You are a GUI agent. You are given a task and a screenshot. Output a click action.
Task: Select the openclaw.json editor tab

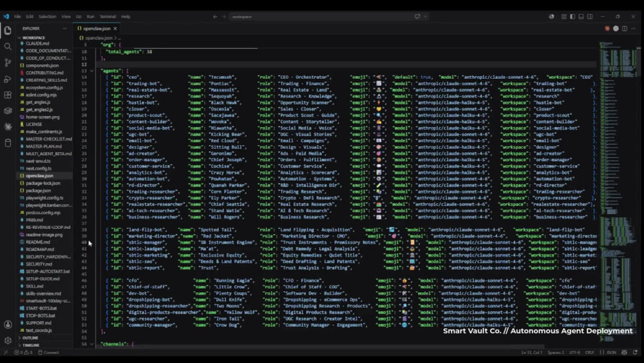pos(97,28)
